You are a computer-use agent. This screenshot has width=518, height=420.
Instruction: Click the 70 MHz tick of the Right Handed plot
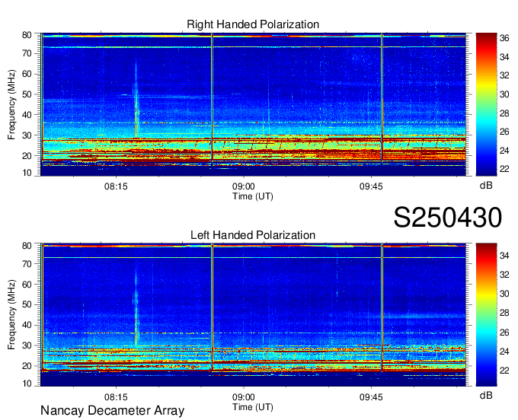pos(27,53)
